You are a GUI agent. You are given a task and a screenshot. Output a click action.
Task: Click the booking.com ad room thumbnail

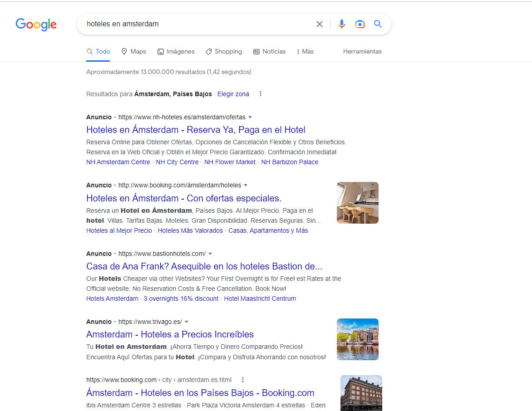358,203
